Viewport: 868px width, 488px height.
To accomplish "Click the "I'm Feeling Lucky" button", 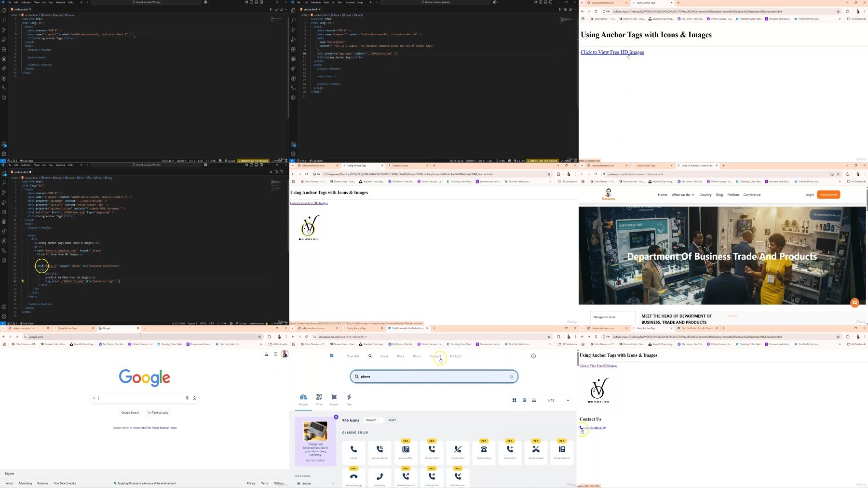I will [158, 413].
